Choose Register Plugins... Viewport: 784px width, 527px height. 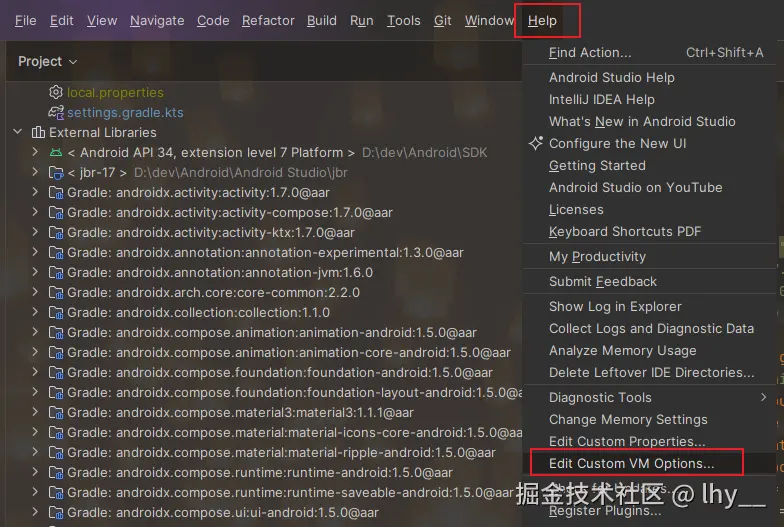point(649,510)
